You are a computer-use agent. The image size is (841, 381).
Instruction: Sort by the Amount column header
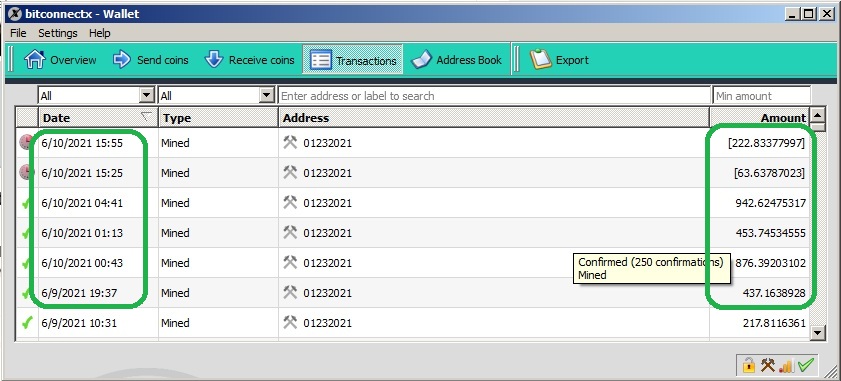759,118
